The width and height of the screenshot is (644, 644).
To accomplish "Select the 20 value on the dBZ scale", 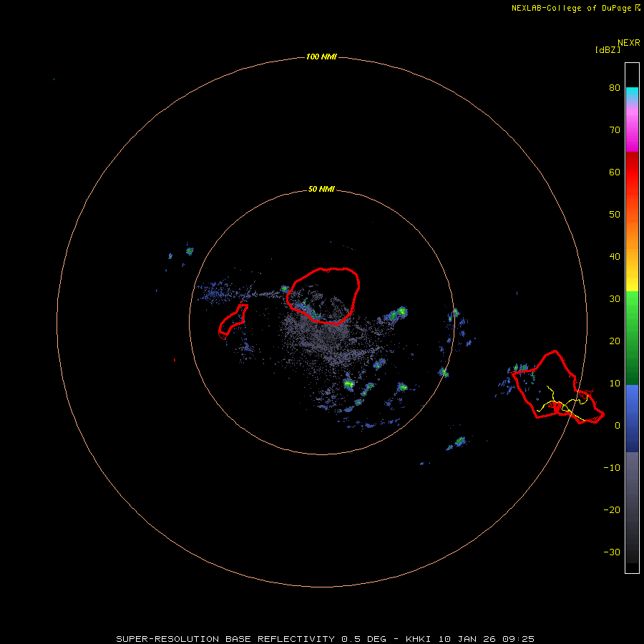I will [x=615, y=341].
